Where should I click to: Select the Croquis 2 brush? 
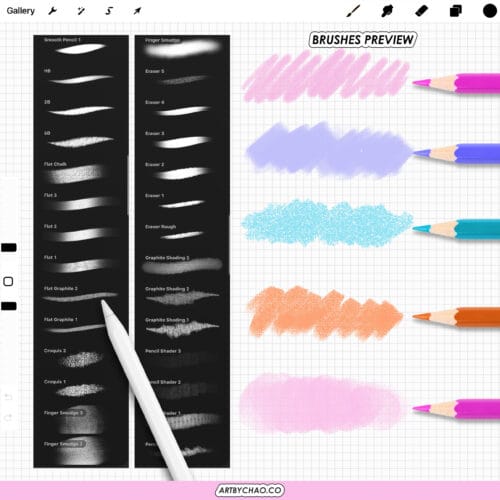(x=81, y=357)
